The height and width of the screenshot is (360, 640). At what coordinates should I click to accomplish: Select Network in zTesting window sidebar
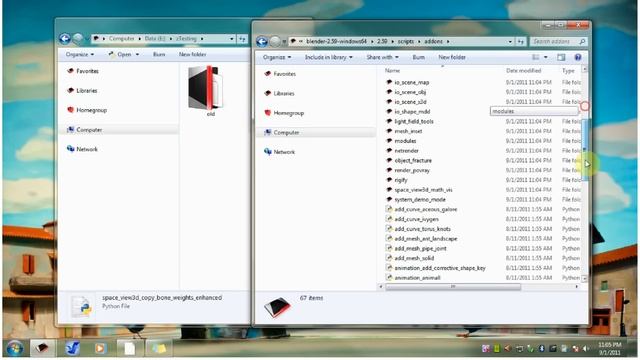tap(87, 149)
